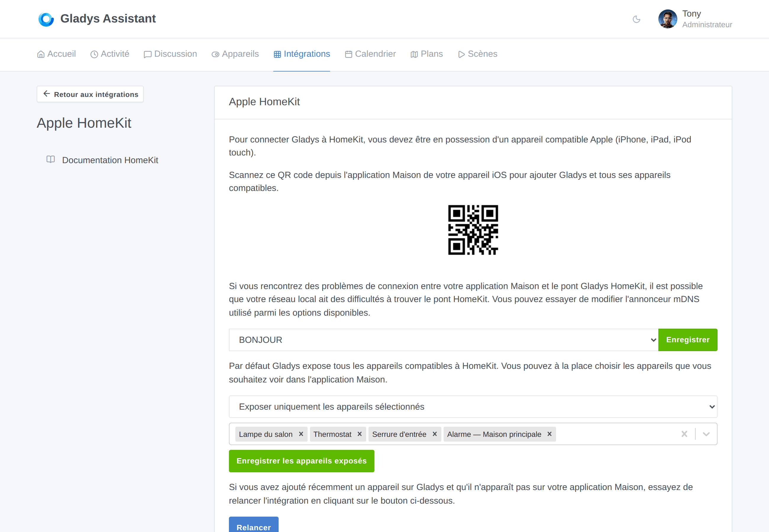This screenshot has height=532, width=769.
Task: Select the Intégrations tab
Action: (x=302, y=54)
